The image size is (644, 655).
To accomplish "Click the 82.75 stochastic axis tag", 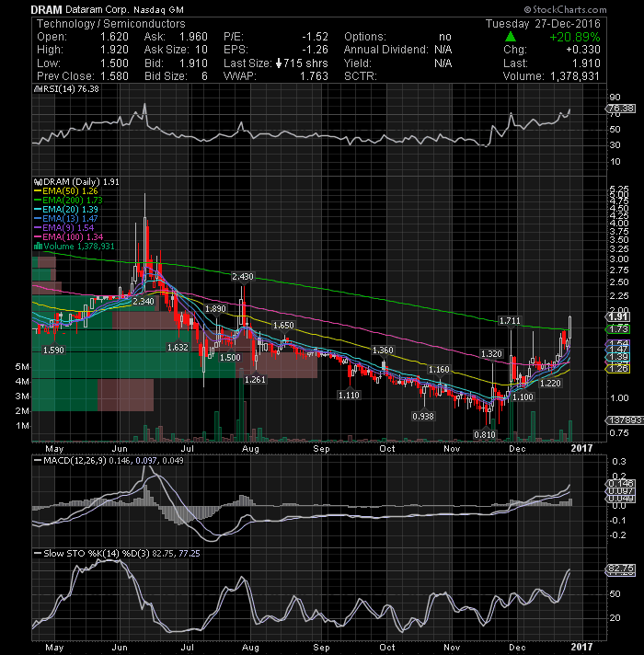I will pos(621,569).
